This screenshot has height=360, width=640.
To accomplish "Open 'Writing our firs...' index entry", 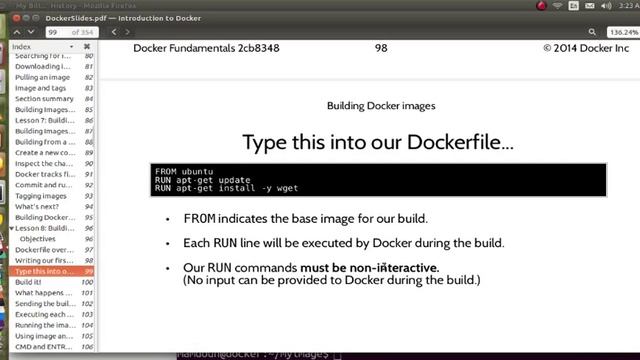I will pos(53,260).
